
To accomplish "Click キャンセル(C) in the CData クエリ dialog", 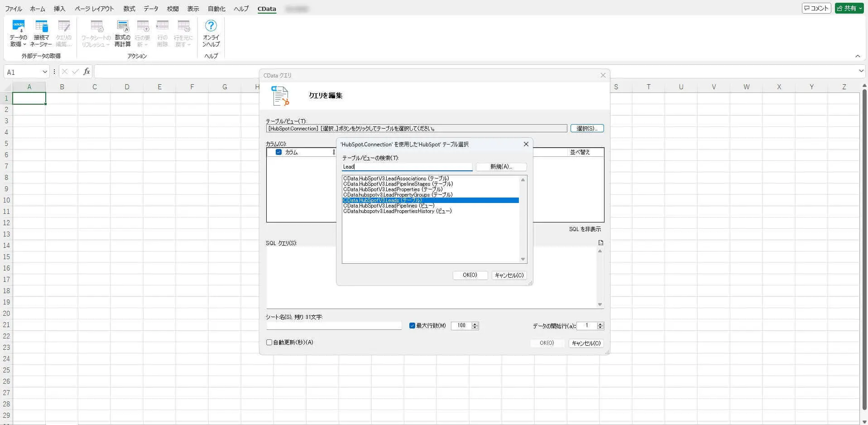I will [x=586, y=343].
